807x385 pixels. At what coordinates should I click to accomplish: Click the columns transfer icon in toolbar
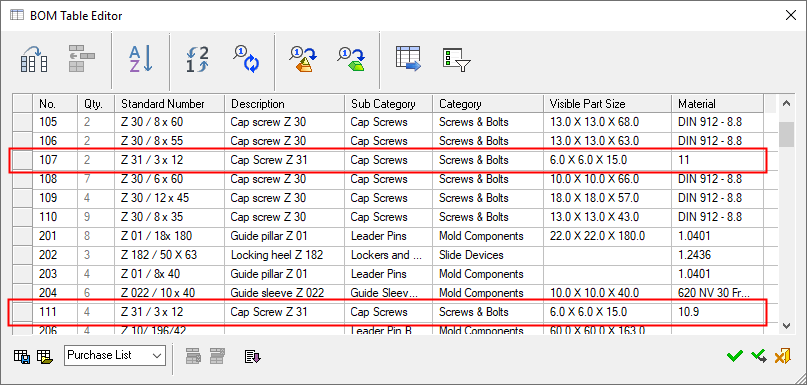click(x=34, y=59)
